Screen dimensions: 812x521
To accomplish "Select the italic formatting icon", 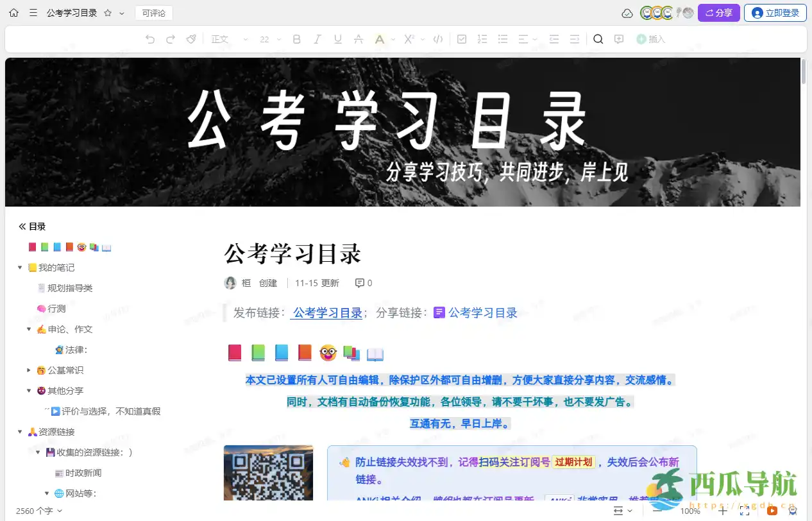I will pyautogui.click(x=317, y=39).
